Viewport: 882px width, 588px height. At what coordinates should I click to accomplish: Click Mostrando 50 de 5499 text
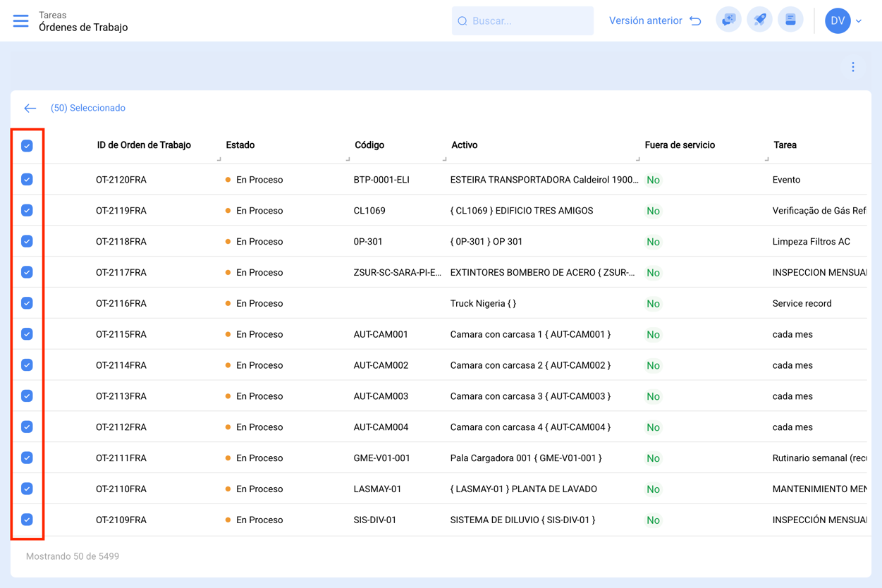coord(73,556)
